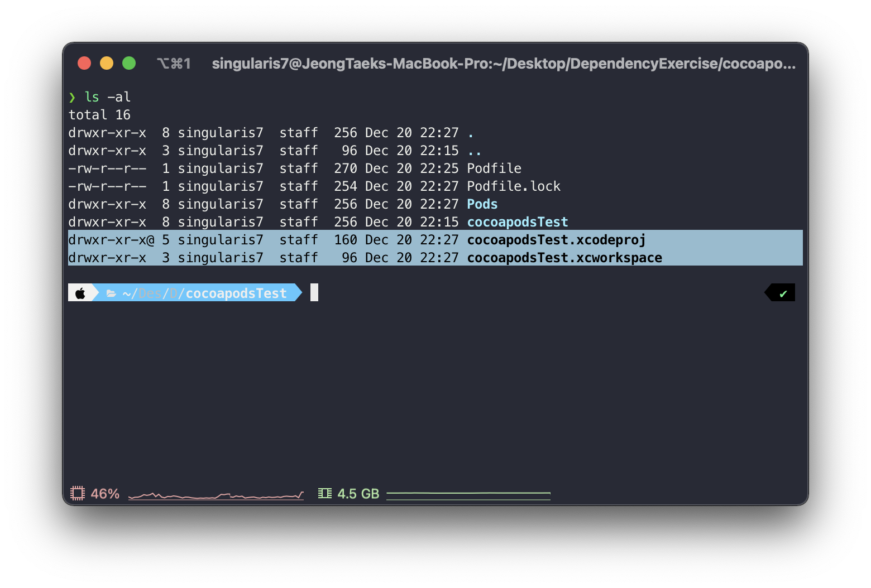The image size is (871, 588).
Task: Click the green zoom window button
Action: point(129,63)
